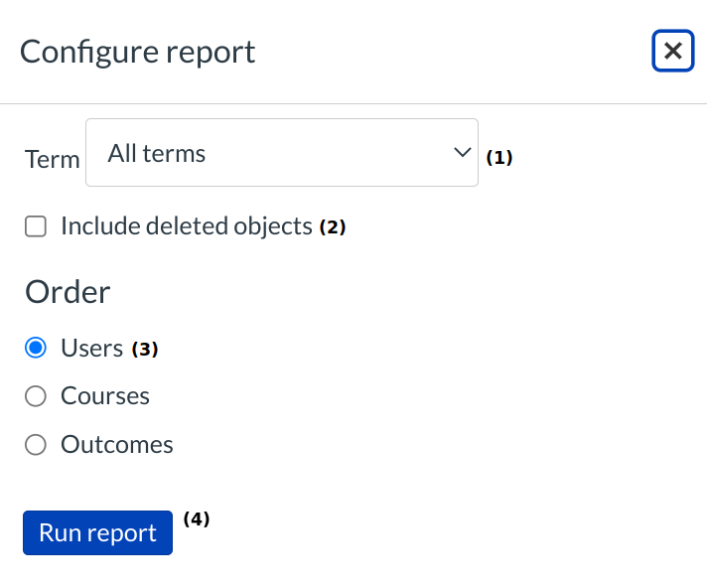Open the Term dropdown

(x=281, y=153)
